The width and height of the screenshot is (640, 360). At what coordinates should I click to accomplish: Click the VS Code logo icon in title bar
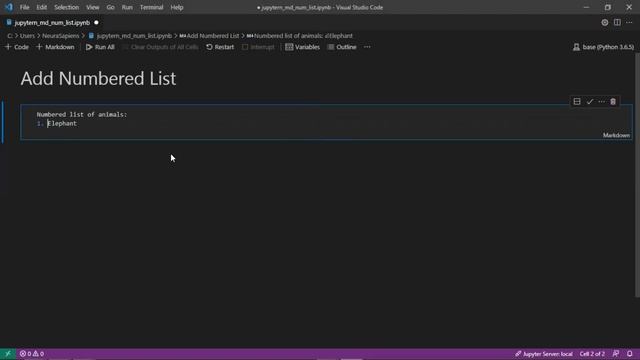coord(9,7)
